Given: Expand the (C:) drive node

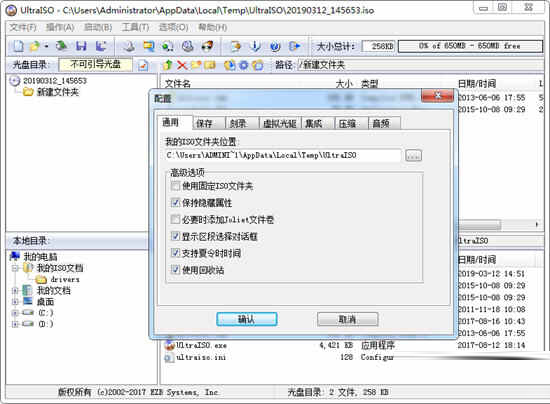Looking at the screenshot, I should coord(15,313).
